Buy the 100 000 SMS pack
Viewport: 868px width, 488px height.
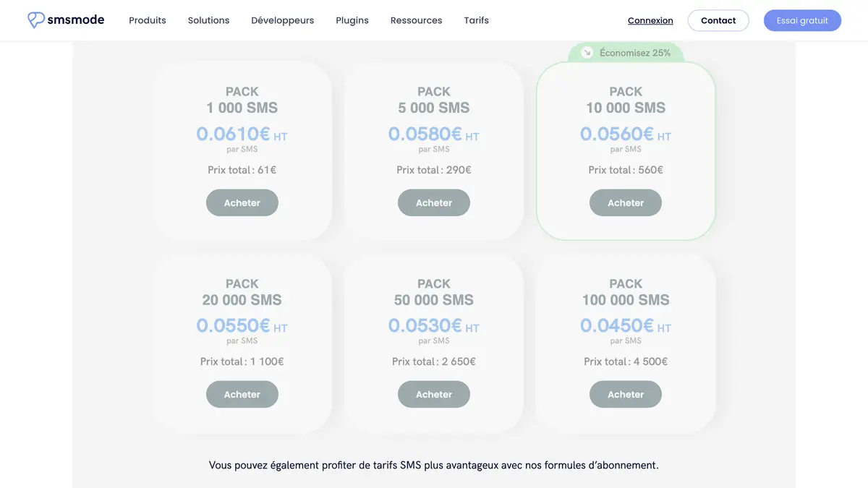coord(626,395)
